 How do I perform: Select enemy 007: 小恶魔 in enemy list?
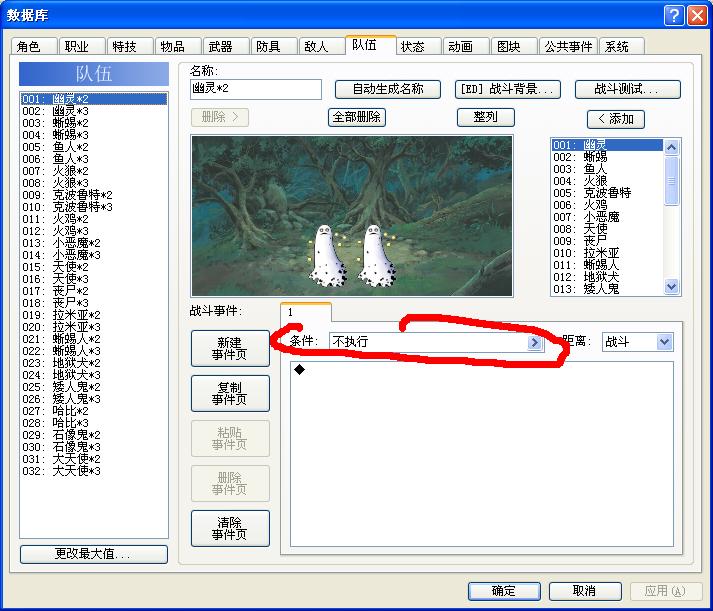pyautogui.click(x=607, y=217)
